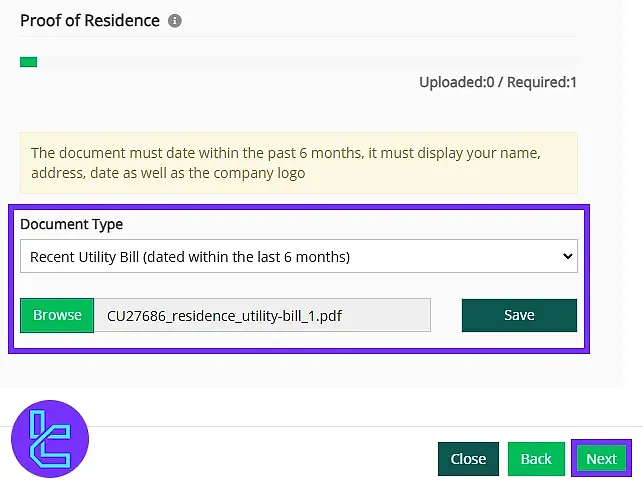
Task: Click the Close button
Action: [x=468, y=459]
